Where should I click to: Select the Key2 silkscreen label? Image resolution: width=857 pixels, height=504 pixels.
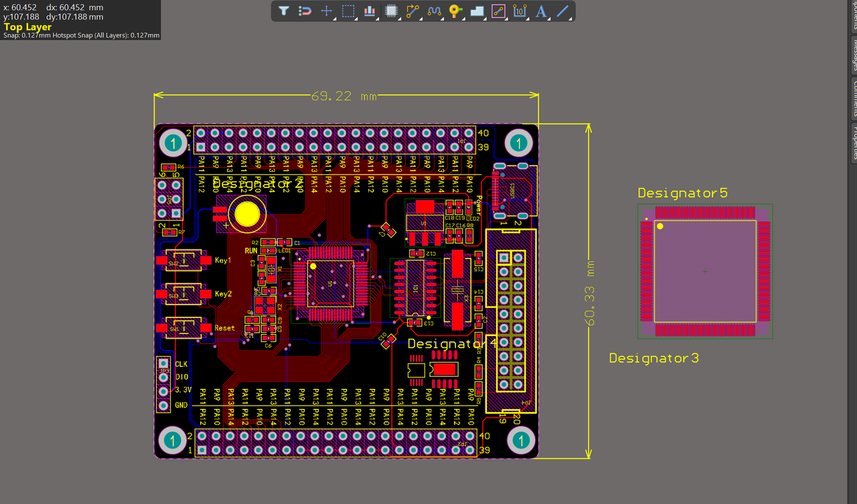coord(223,294)
